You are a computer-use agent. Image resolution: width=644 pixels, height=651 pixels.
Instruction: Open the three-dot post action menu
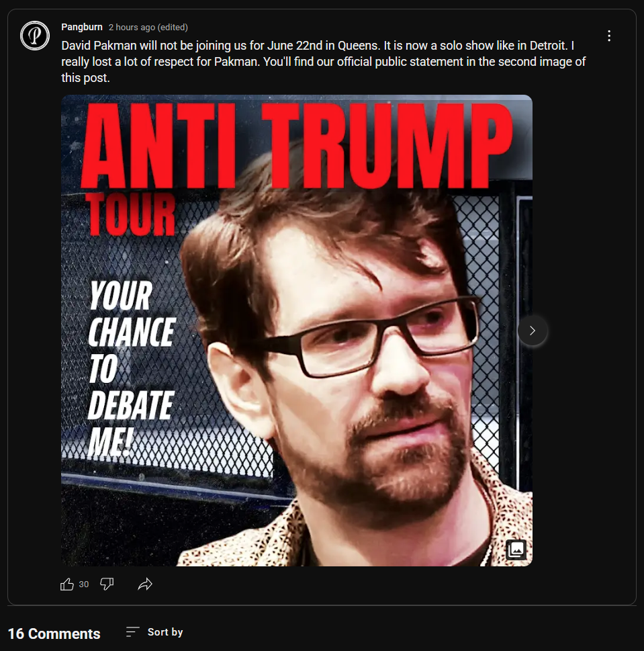pyautogui.click(x=608, y=36)
